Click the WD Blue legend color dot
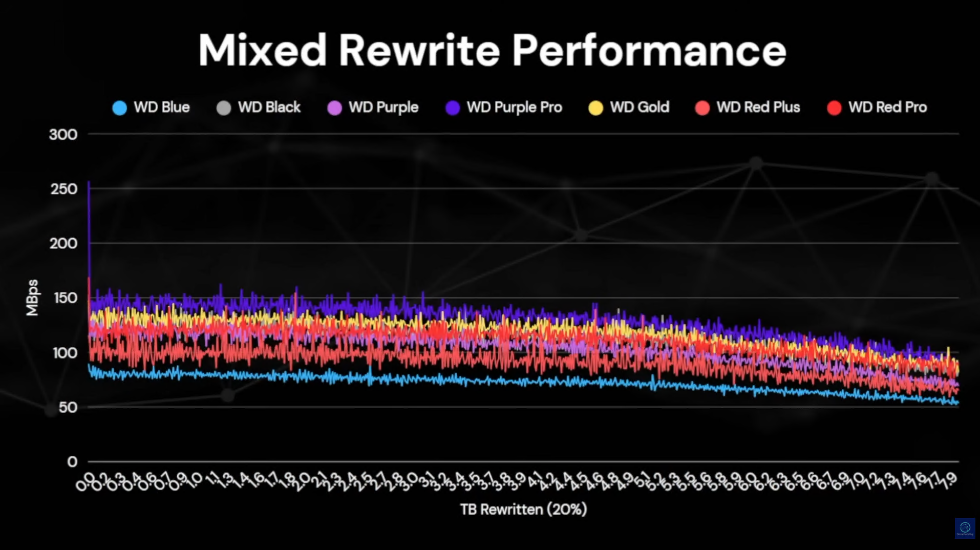Image resolution: width=980 pixels, height=550 pixels. click(119, 108)
